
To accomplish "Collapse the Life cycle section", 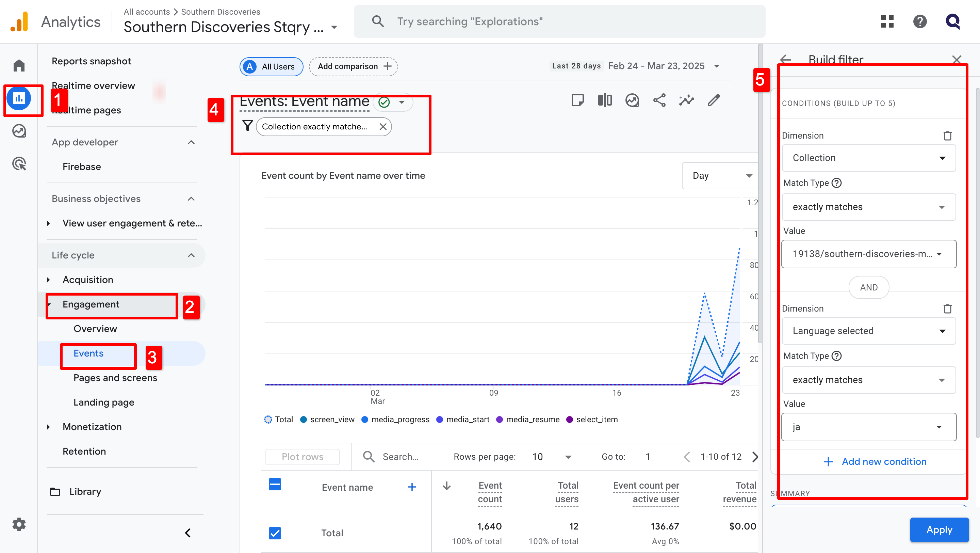I will tap(191, 255).
